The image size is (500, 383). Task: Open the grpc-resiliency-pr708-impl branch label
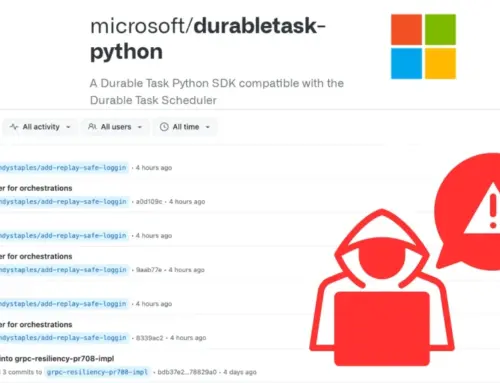[97, 372]
